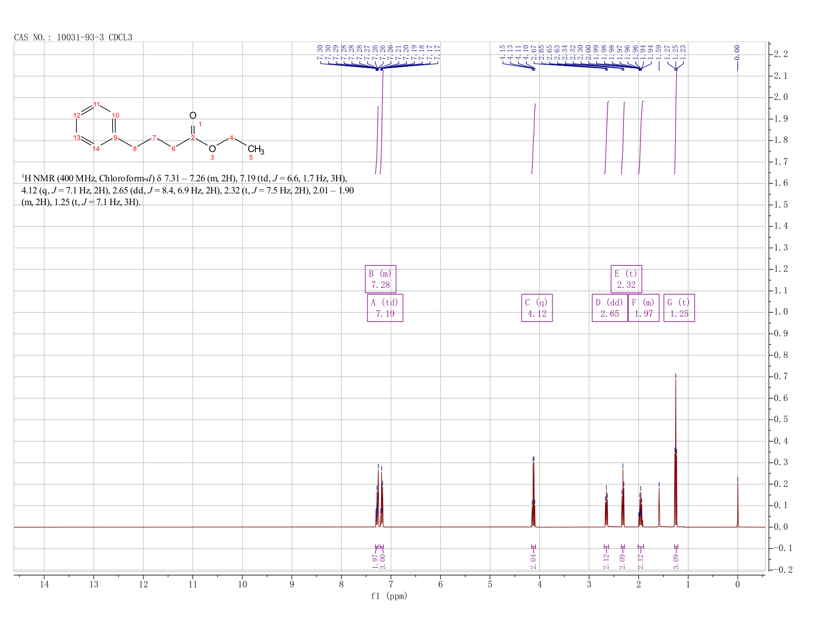This screenshot has width=834, height=644.
Task: Click the integral curve over the 1.25 ppm triplet
Action: (x=676, y=121)
